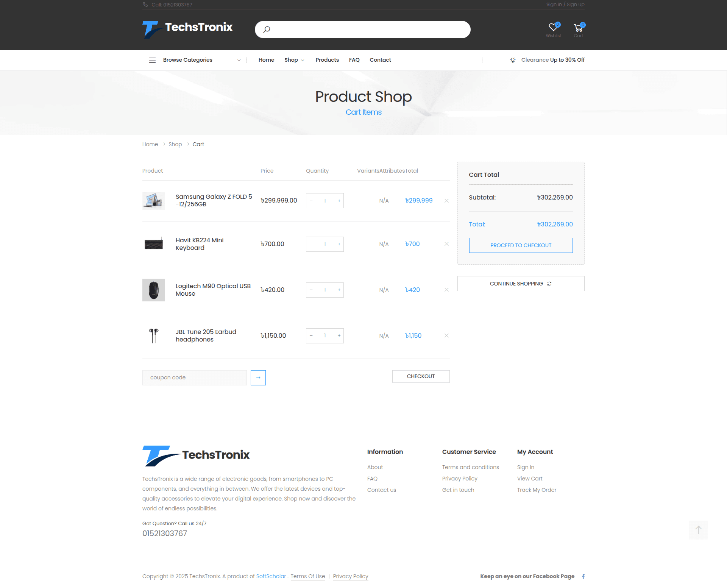Open the Logitech M90 mouse thumbnail
727x588 pixels.
(153, 290)
